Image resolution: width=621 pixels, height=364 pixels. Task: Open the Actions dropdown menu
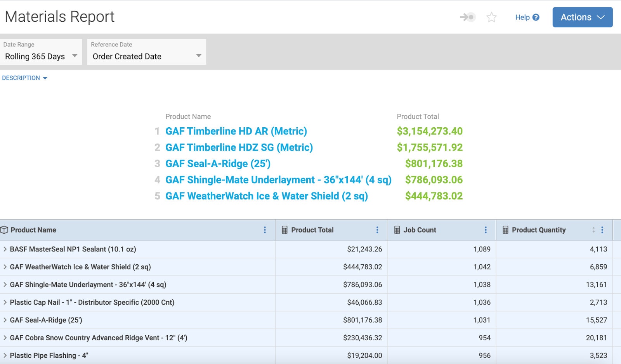(x=582, y=17)
